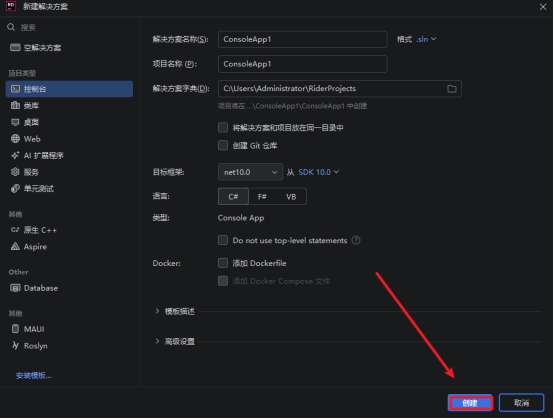554x419 pixels.
Task: Close the new solution dialog
Action: 543,7
